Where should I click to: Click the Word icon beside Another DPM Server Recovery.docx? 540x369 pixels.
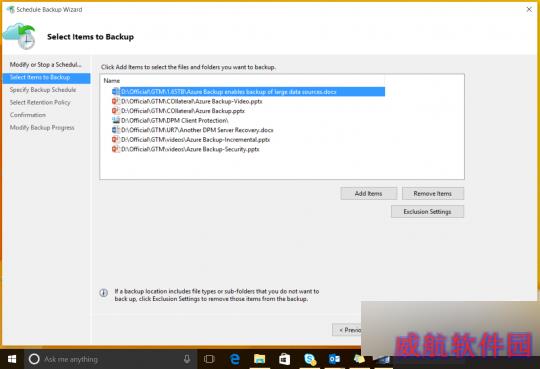click(x=116, y=130)
